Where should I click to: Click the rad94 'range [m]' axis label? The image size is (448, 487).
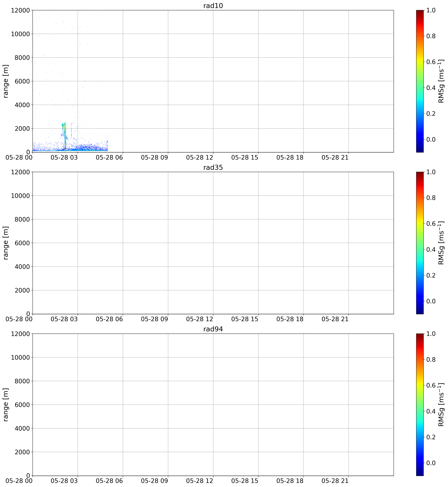6,405
